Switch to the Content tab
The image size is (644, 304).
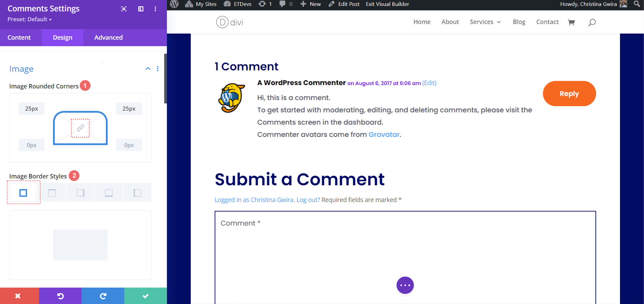pos(19,38)
